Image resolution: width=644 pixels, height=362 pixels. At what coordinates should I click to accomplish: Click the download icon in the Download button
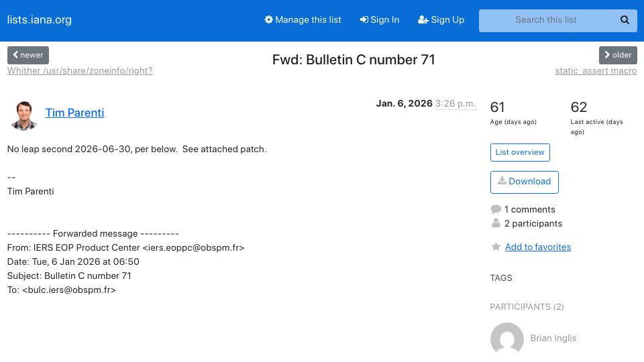click(x=502, y=181)
